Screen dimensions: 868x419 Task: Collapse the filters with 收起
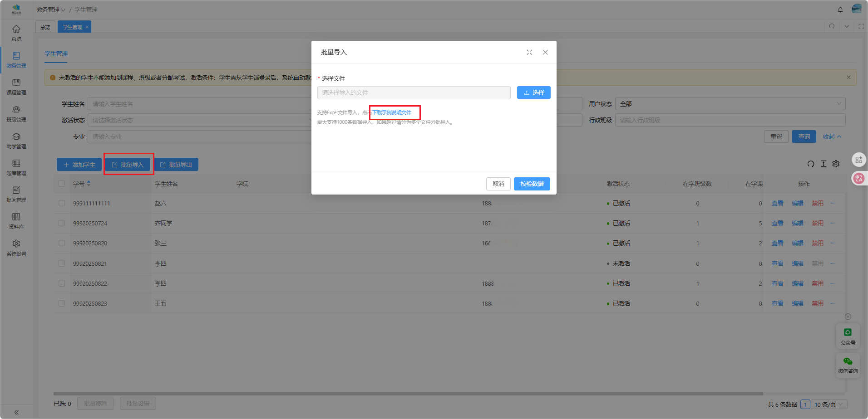click(832, 136)
